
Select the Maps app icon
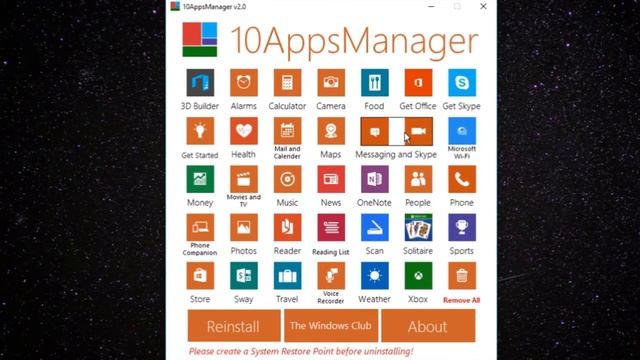pyautogui.click(x=331, y=131)
